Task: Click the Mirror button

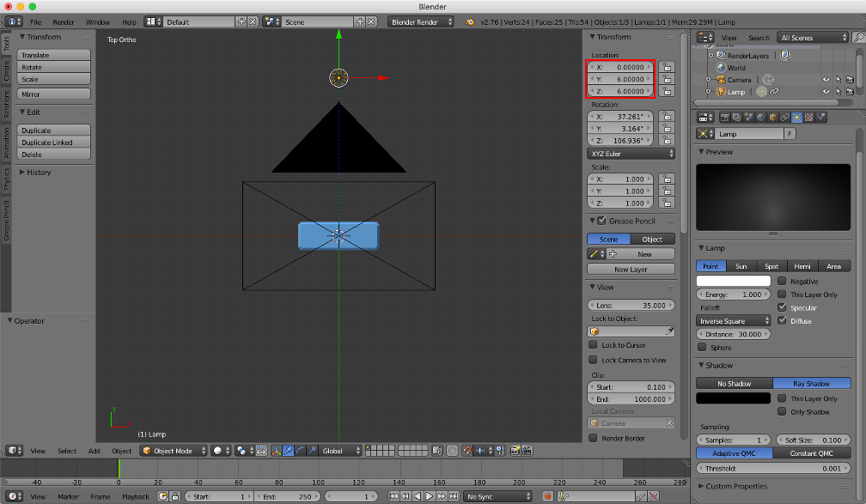Action: point(53,94)
